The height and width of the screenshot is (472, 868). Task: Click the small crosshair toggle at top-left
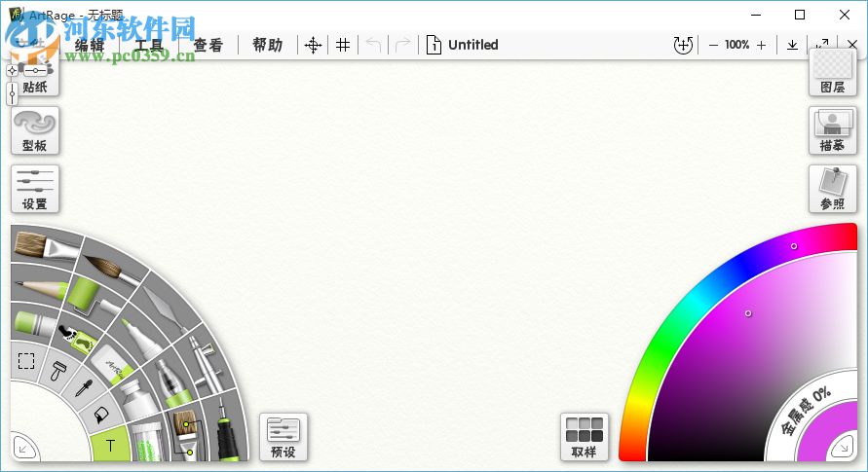coord(13,70)
